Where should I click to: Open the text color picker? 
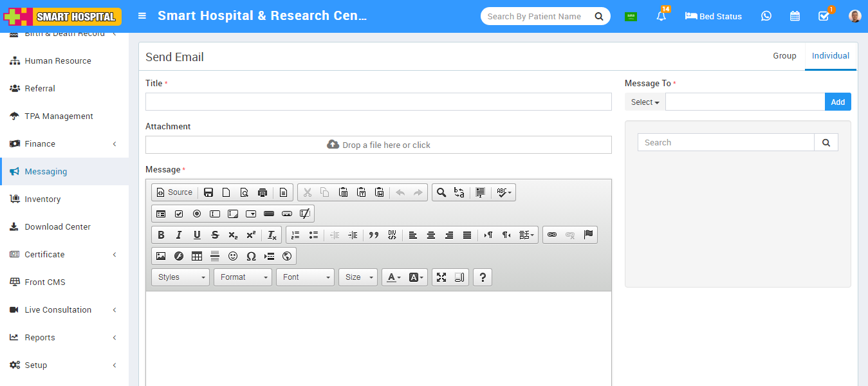pyautogui.click(x=393, y=277)
